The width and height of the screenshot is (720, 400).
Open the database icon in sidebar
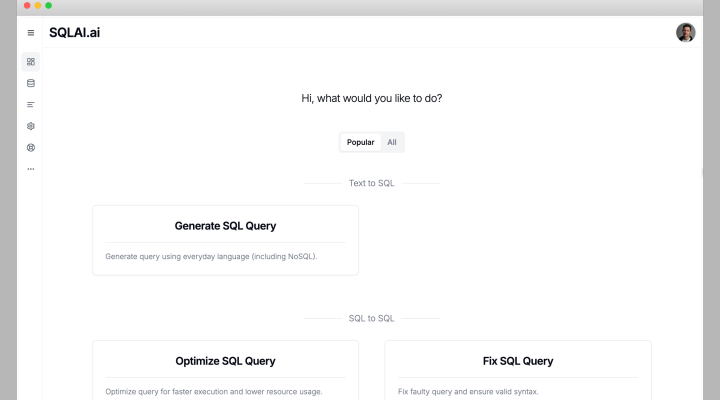[31, 83]
